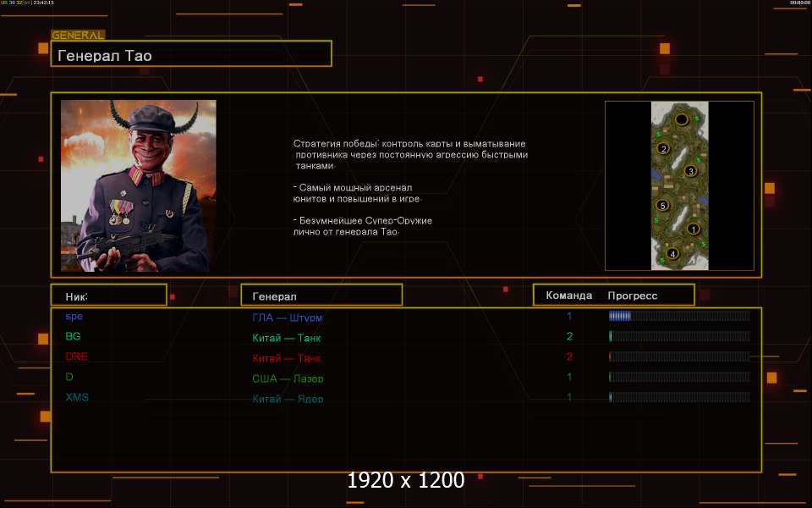812x508 pixels.
Task: Click the unnumbered empty start position on minimap
Action: tap(682, 119)
